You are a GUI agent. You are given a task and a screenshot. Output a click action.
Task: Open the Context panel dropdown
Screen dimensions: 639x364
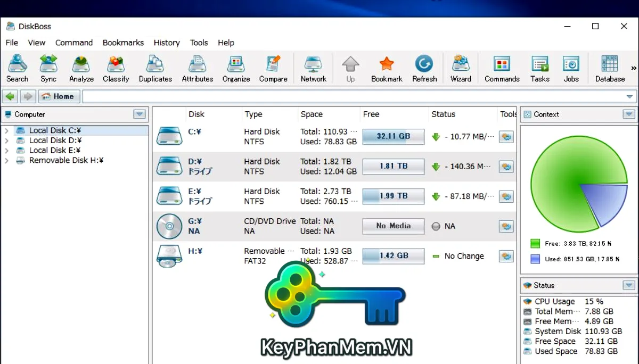point(629,114)
